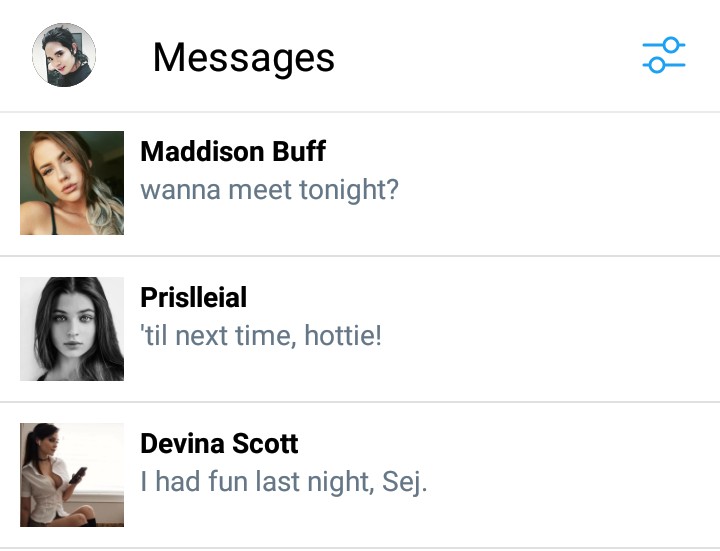This screenshot has width=720, height=551.
Task: Tap empty space right of Prislleial row
Action: [x=560, y=329]
